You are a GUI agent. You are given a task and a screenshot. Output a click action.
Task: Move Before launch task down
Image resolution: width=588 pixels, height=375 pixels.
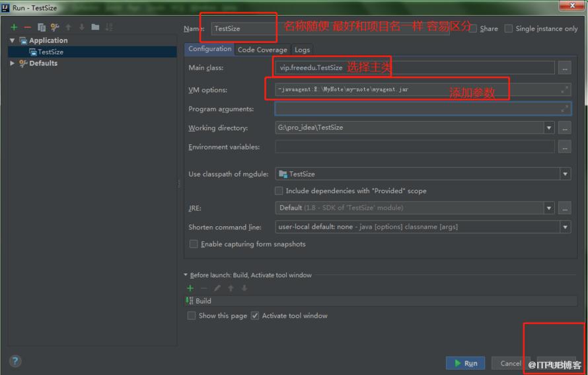(244, 288)
